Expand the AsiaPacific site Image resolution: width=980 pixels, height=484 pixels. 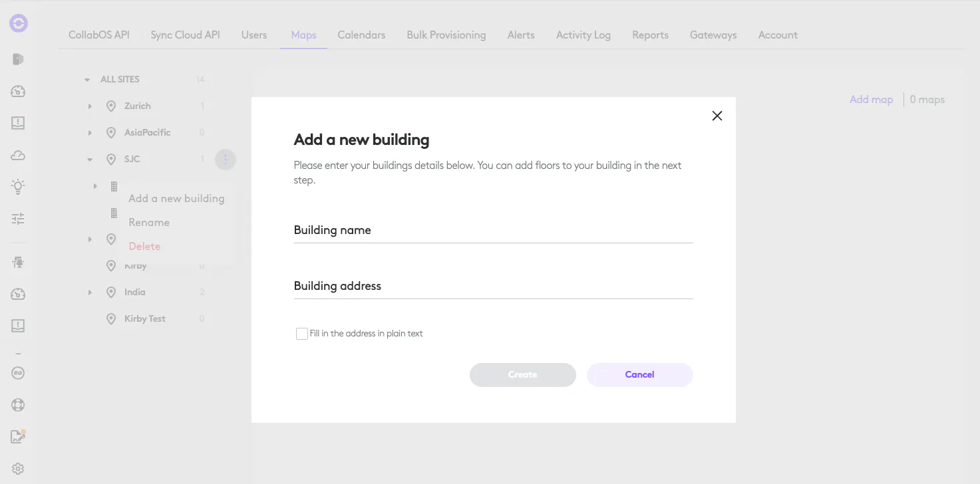pos(90,133)
